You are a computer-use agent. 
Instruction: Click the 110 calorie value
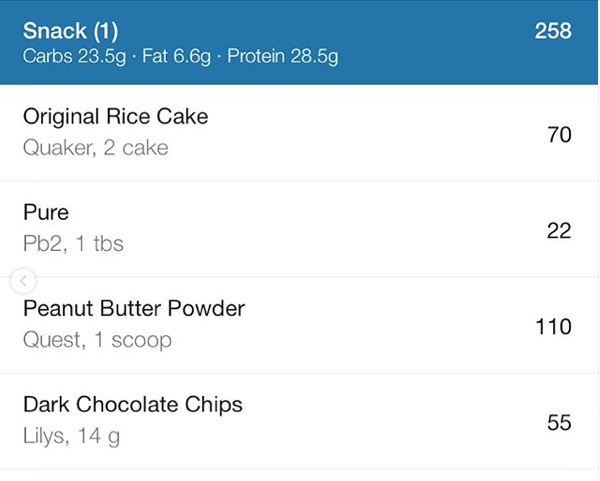pos(553,326)
